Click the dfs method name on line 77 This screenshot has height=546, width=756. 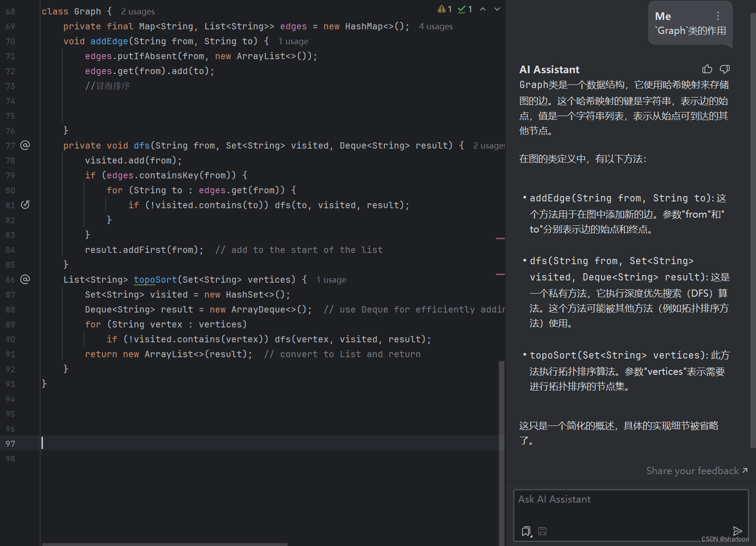click(142, 145)
